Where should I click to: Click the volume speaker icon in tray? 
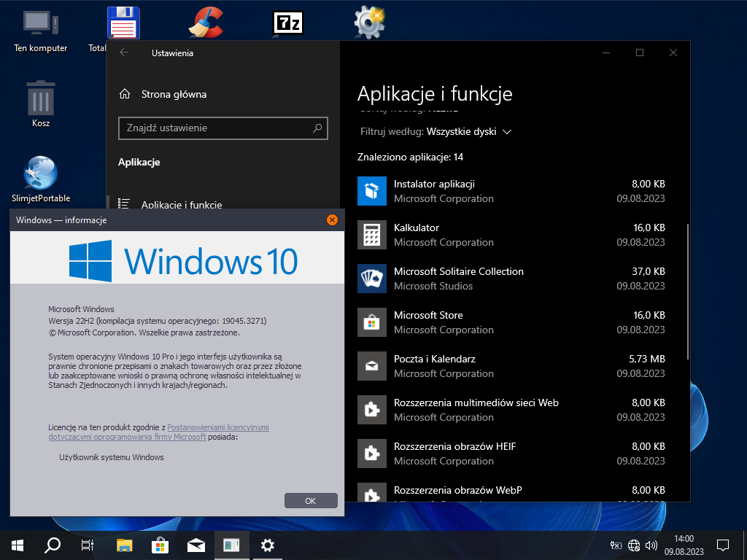(651, 545)
